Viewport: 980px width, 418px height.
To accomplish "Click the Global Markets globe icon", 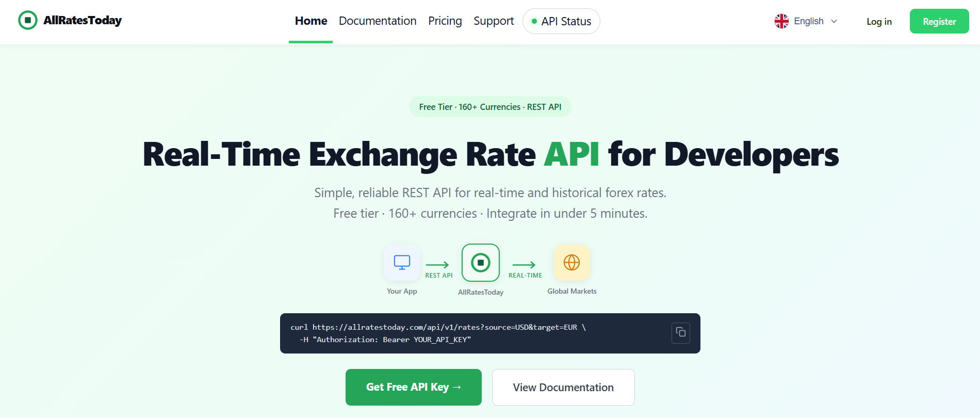I will [x=571, y=262].
